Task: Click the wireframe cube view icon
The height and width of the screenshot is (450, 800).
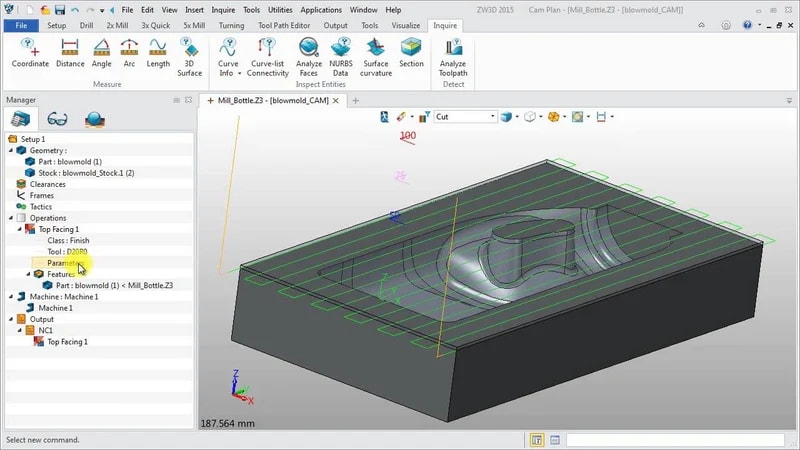Action: click(530, 117)
